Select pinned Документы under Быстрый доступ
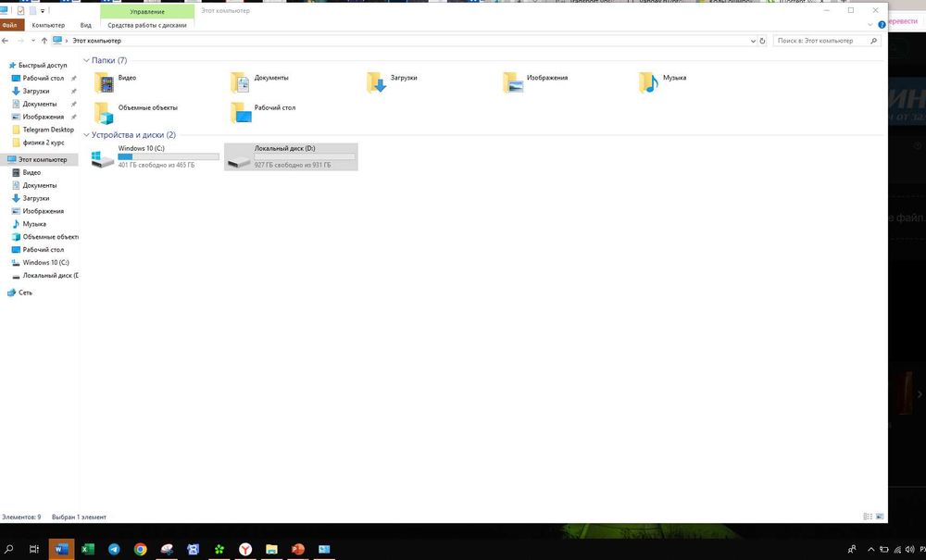The width and height of the screenshot is (926, 560). coord(40,104)
